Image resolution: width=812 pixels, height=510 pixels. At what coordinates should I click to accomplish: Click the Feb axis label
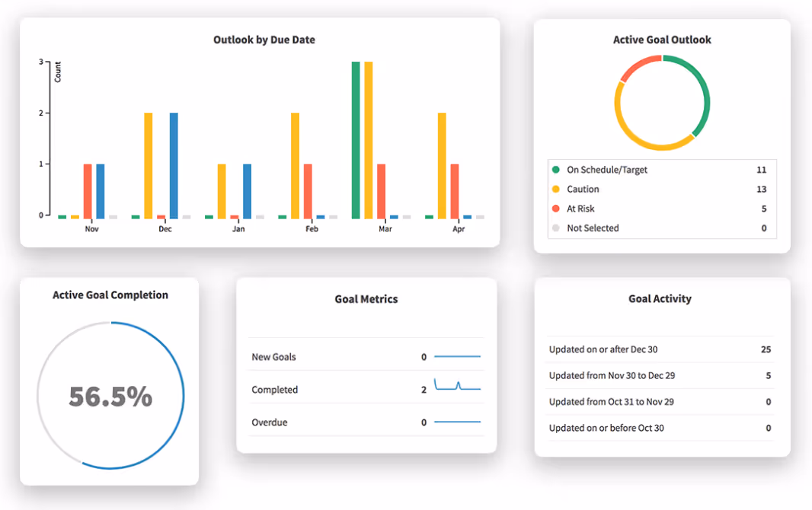point(312,228)
